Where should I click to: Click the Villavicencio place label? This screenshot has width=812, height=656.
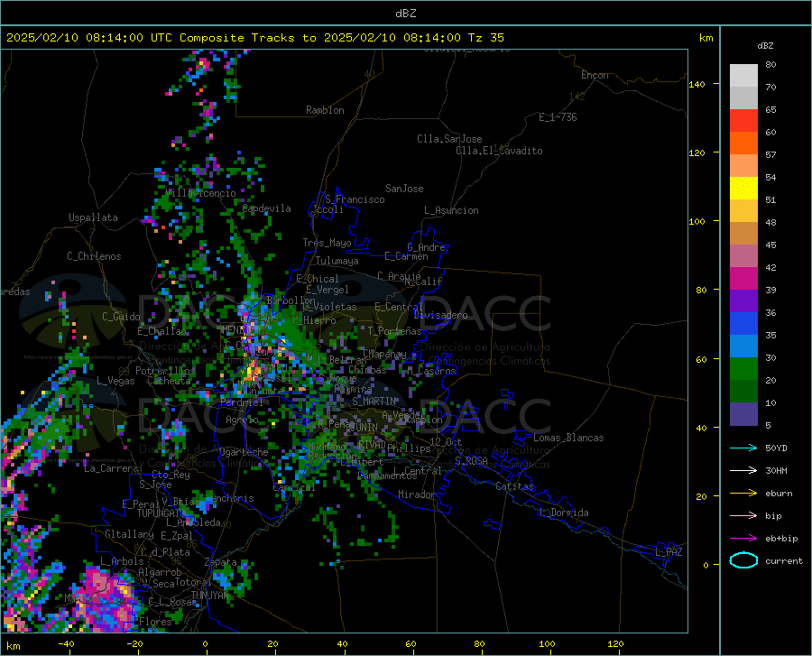201,193
